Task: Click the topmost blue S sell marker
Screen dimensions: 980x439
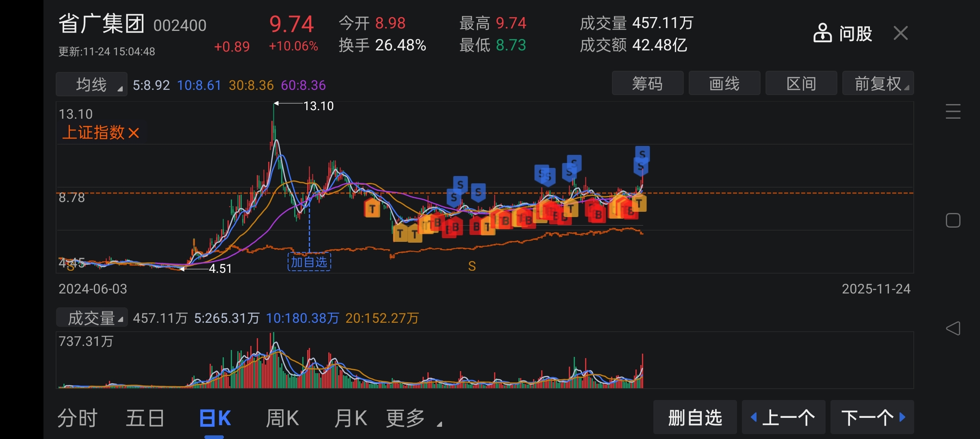Action: click(642, 154)
